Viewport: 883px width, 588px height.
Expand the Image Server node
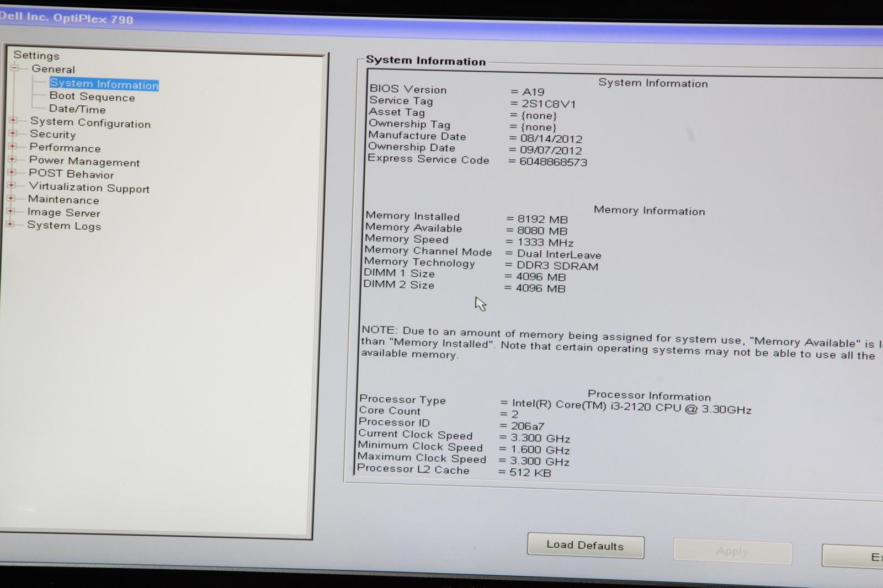(x=10, y=211)
